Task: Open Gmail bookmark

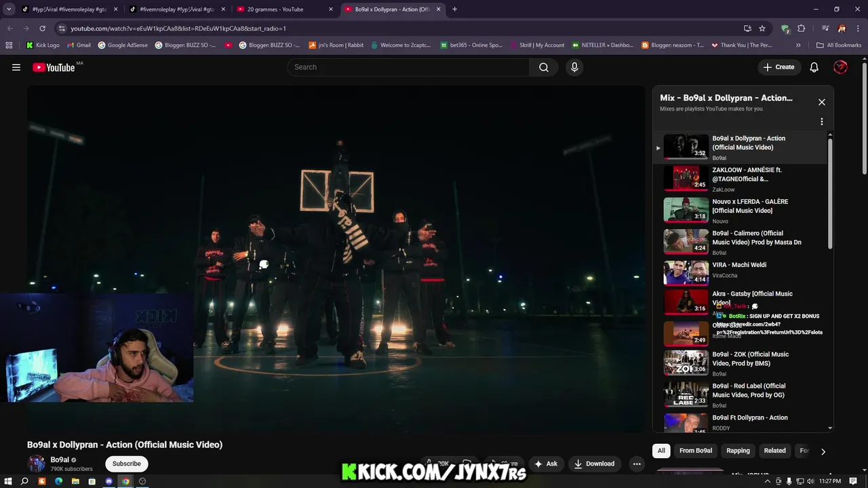Action: 79,45
